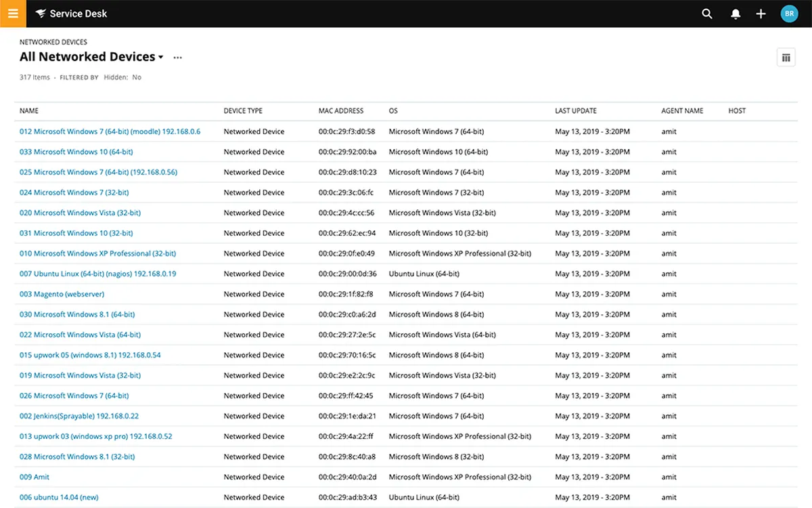Open the column chooser table icon
The width and height of the screenshot is (812, 508).
786,58
